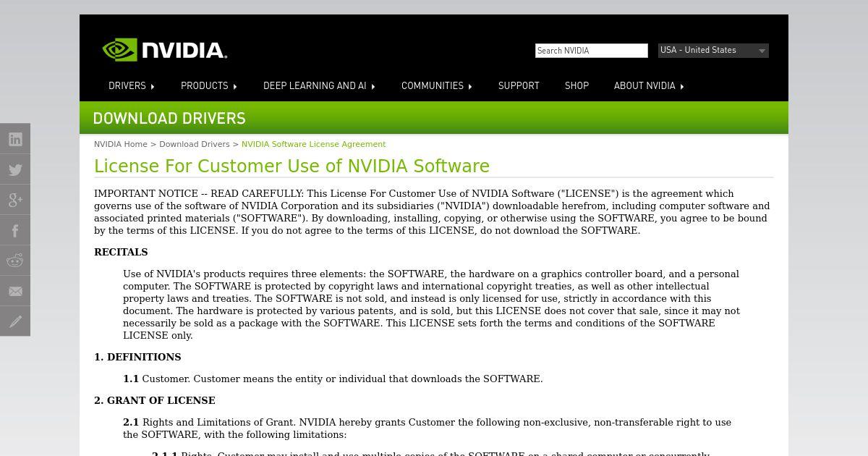Follow the Download Drivers breadcrumb link
Viewport: 868px width, 456px height.
click(195, 144)
